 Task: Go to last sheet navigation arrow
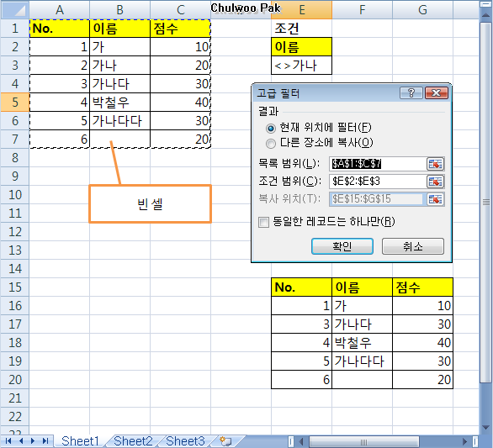(x=45, y=441)
